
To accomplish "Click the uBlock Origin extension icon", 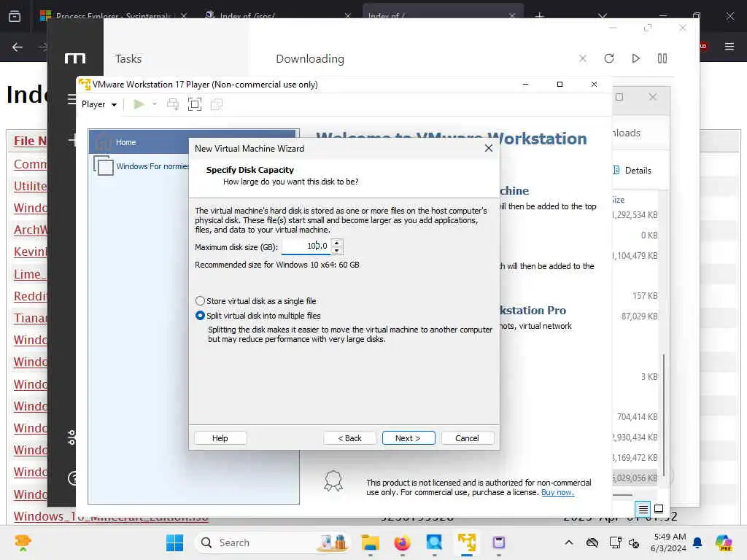I will pyautogui.click(x=703, y=46).
